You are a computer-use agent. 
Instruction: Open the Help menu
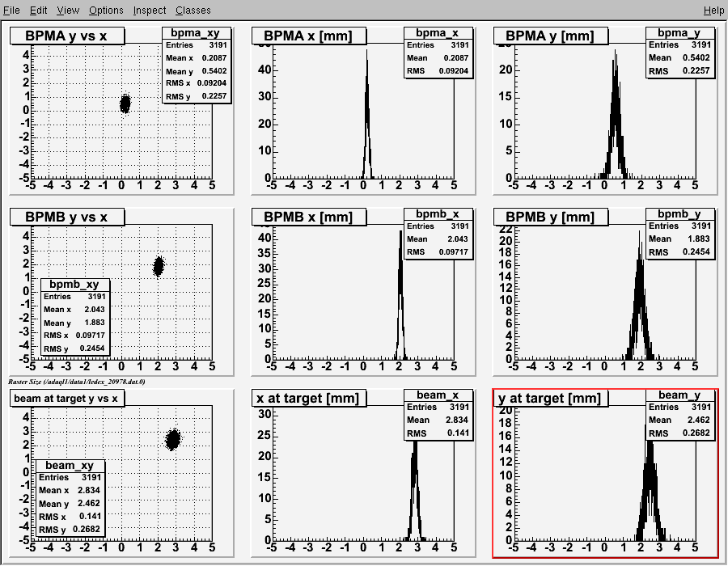coord(713,10)
